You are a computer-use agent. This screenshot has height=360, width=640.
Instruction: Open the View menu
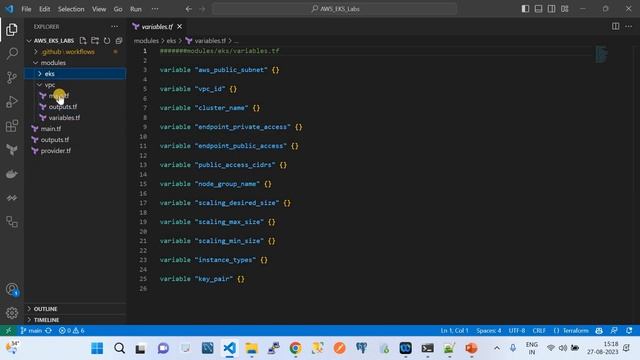[x=99, y=9]
